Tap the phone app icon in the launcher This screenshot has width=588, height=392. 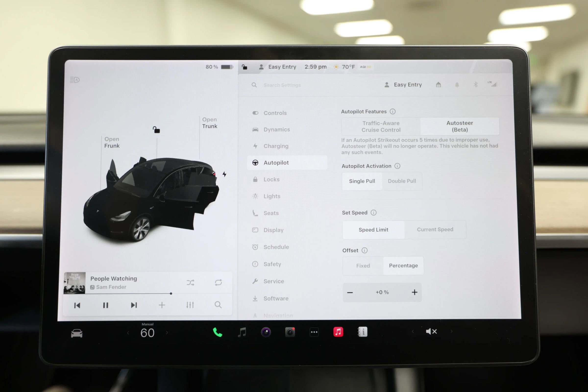[x=217, y=332]
